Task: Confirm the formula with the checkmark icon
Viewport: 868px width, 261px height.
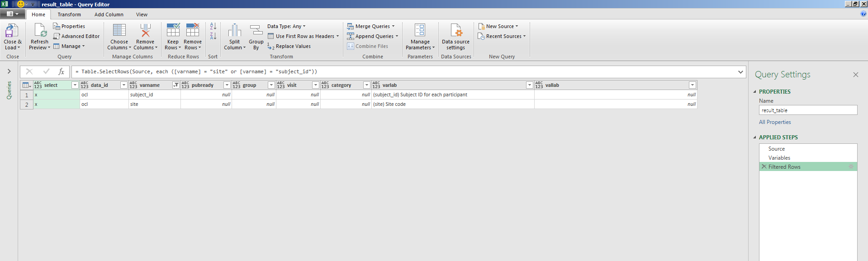Action: pyautogui.click(x=46, y=71)
